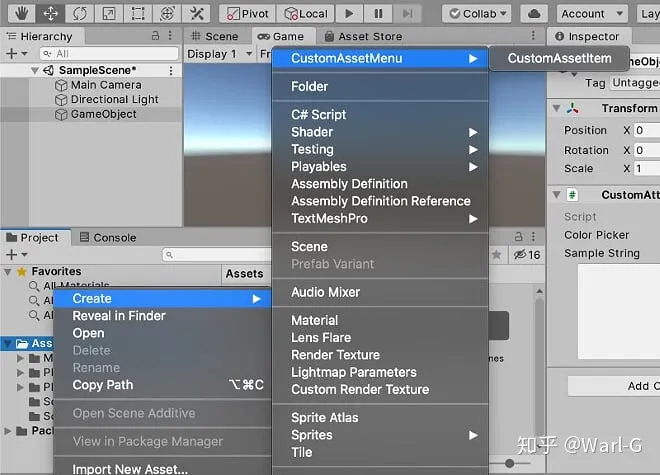The height and width of the screenshot is (475, 660).
Task: Pause the game playback
Action: click(378, 13)
